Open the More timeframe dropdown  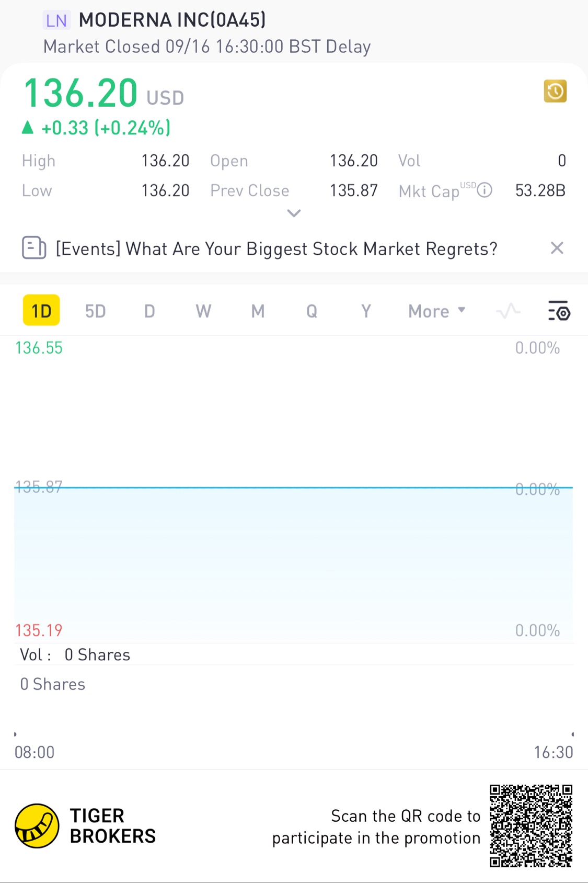click(x=436, y=311)
